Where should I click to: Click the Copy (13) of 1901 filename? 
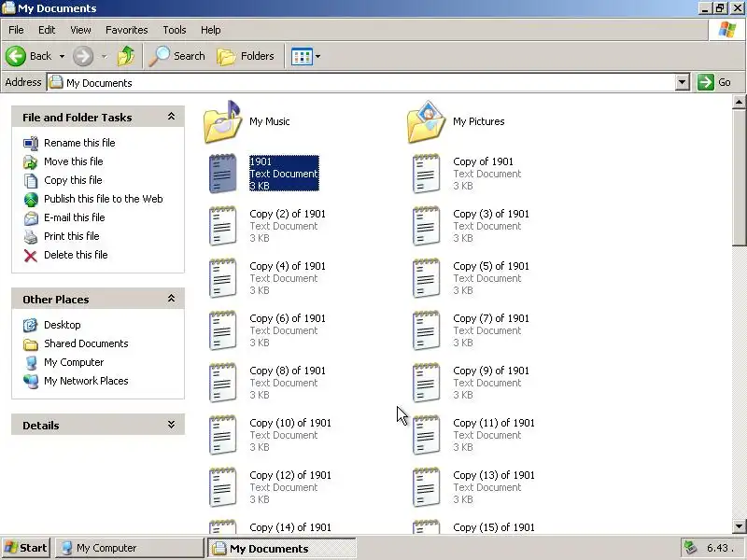[494, 475]
